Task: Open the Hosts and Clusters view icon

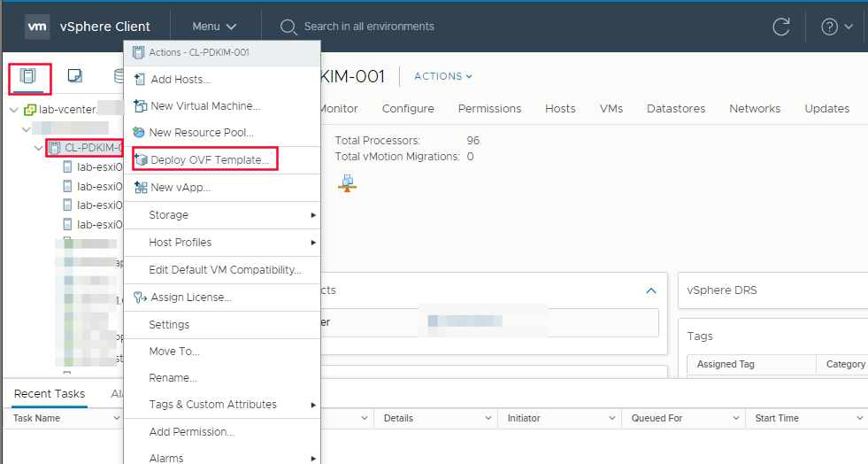Action: (27, 76)
